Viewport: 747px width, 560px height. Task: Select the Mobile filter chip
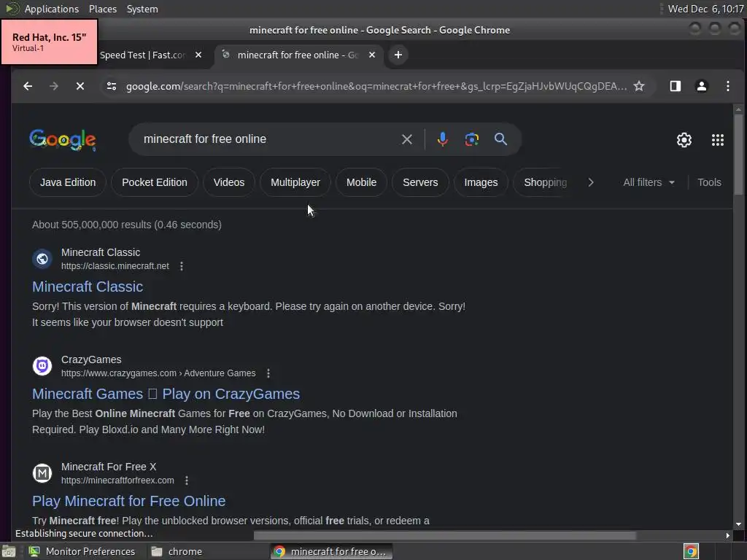[361, 182]
